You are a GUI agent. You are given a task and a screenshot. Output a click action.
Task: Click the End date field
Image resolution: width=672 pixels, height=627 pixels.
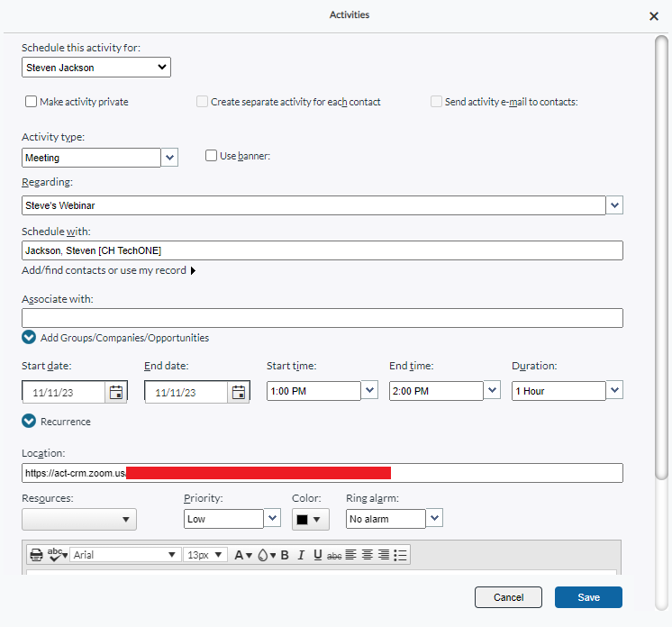(186, 392)
